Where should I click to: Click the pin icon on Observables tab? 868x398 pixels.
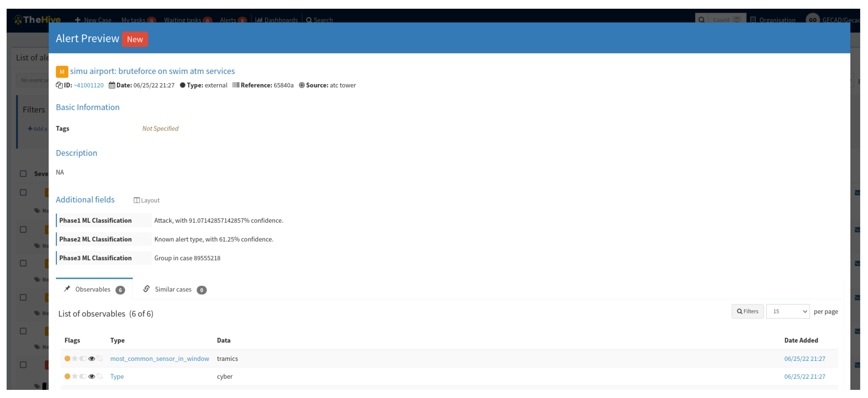tap(67, 289)
